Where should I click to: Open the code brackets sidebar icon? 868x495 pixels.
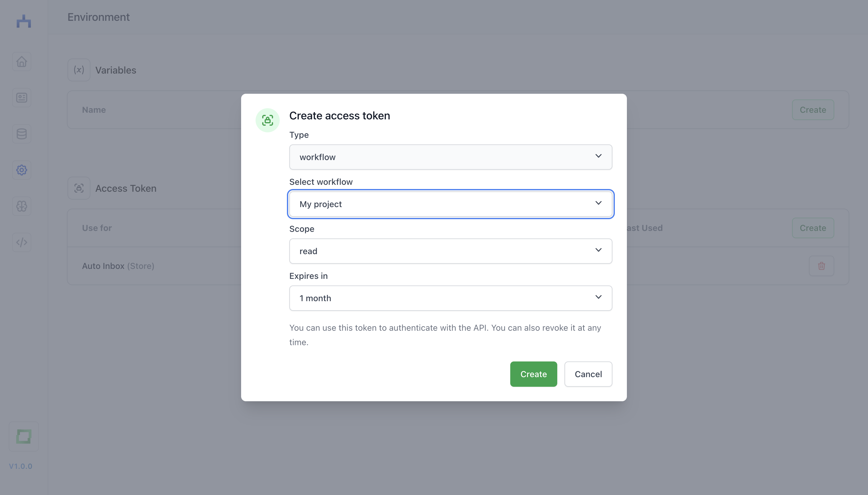[22, 242]
